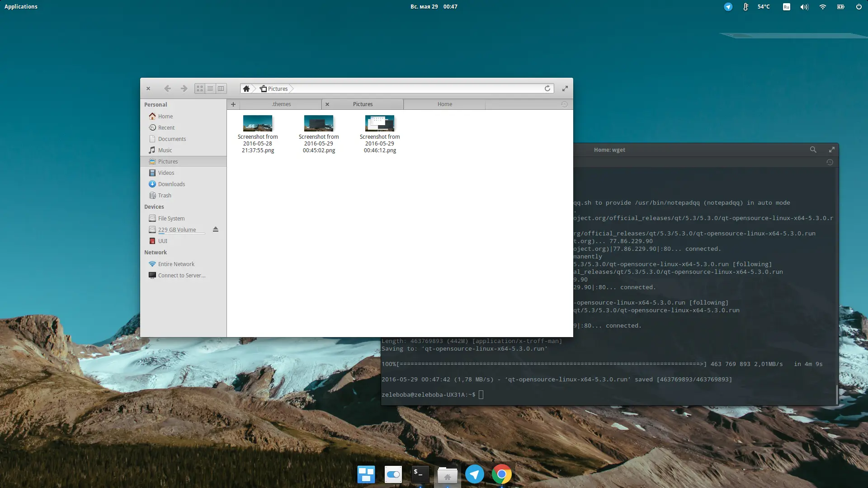This screenshot has width=868, height=488.
Task: Switch to column view
Action: point(221,89)
